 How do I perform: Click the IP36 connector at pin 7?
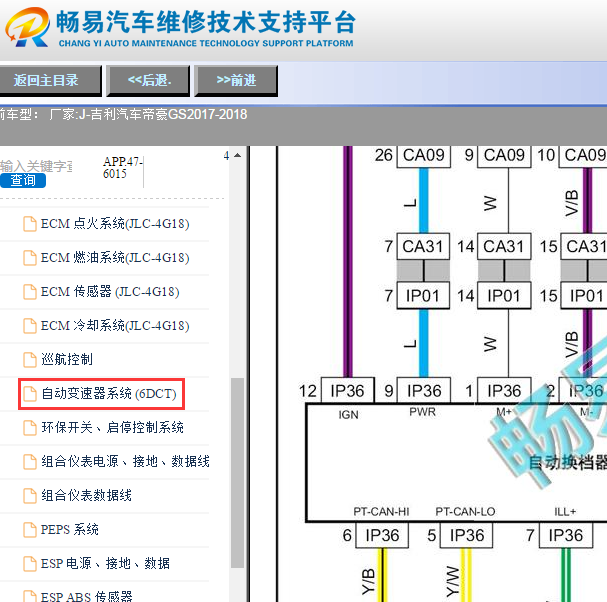pos(566,535)
